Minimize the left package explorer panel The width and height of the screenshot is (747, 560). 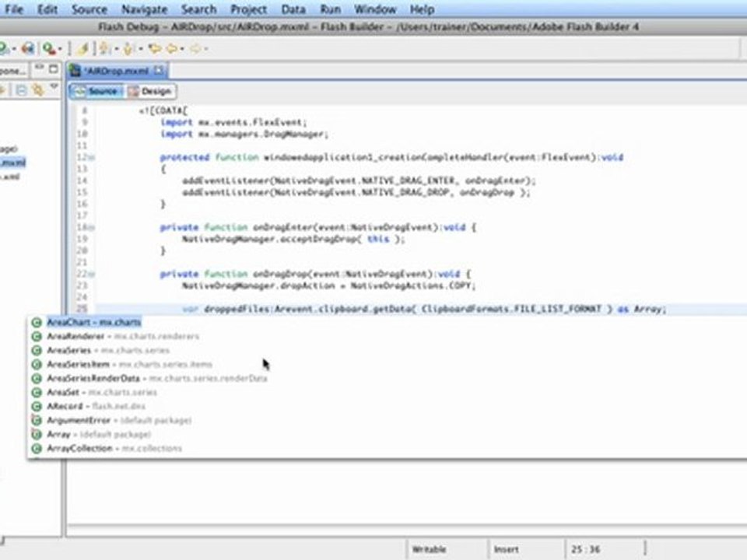40,68
